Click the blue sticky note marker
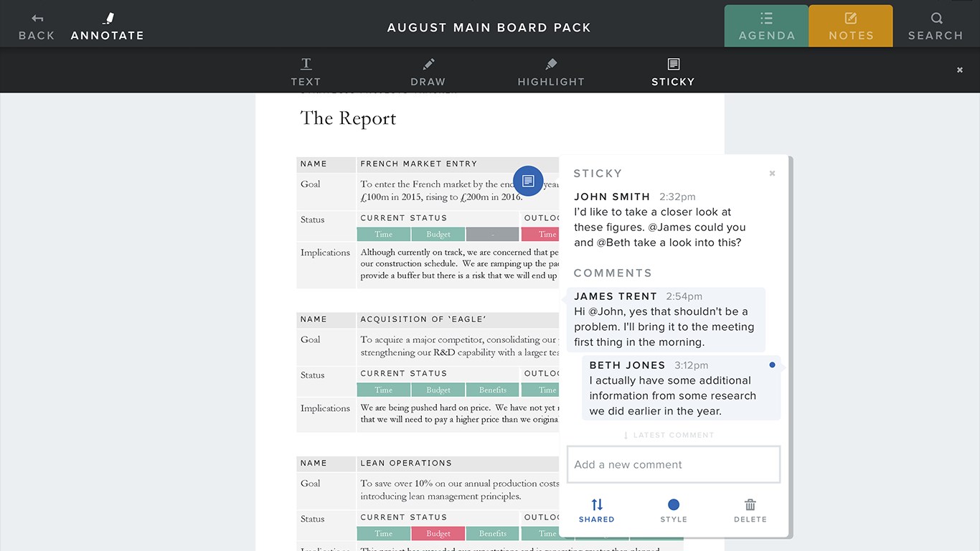This screenshot has width=980, height=551. [x=528, y=181]
